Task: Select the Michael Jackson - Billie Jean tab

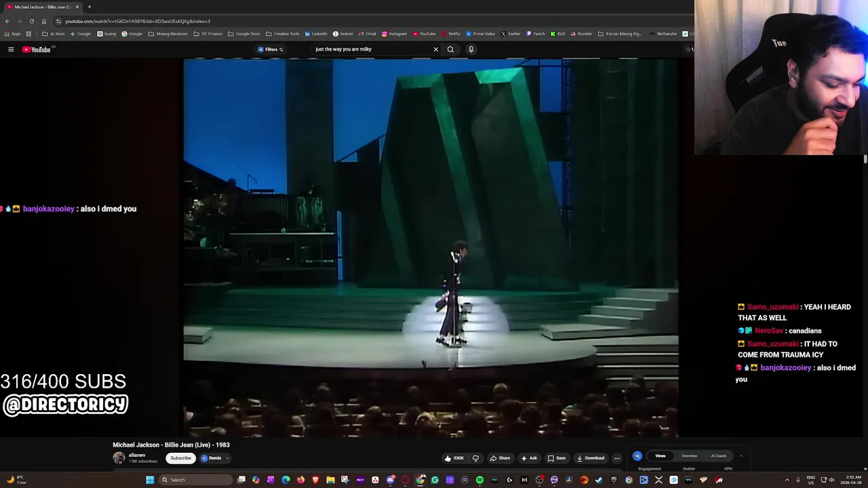Action: (x=42, y=7)
